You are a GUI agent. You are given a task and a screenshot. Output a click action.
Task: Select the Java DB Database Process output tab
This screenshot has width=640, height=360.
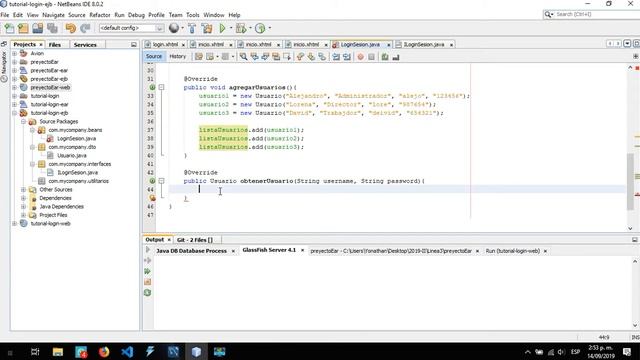pos(191,251)
